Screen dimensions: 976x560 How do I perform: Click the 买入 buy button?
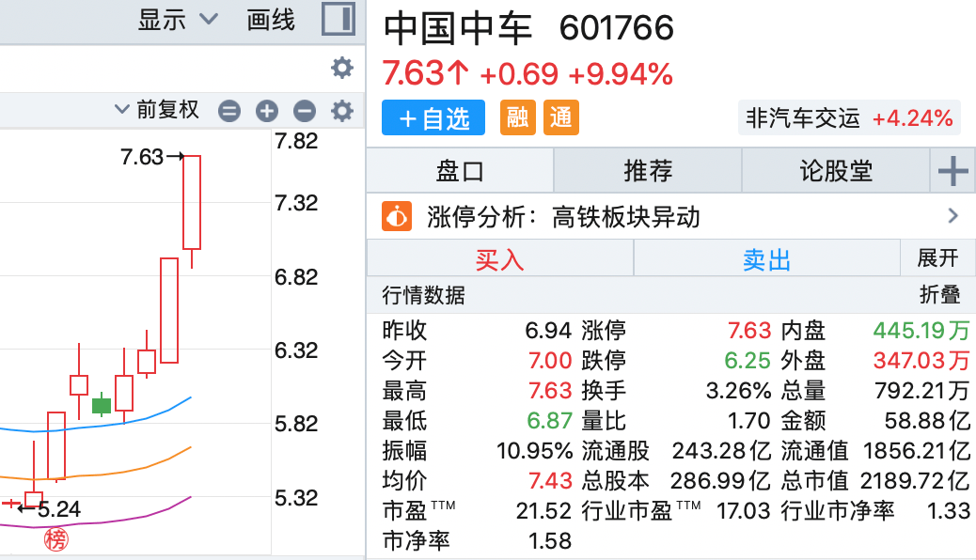tap(498, 258)
